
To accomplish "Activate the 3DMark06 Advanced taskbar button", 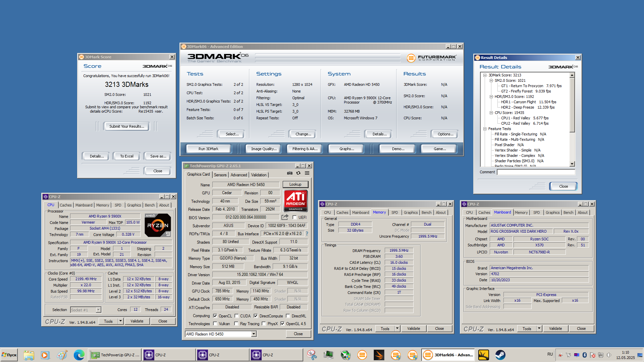I will 448,355.
